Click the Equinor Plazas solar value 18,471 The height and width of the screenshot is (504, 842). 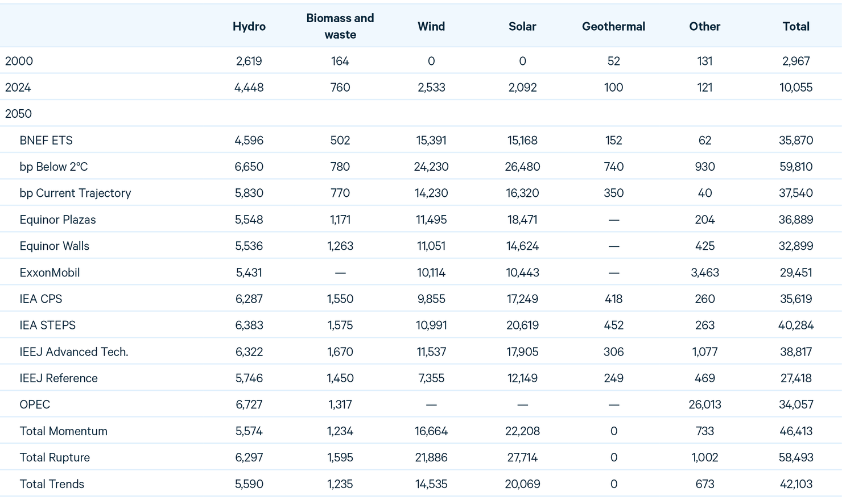point(522,220)
